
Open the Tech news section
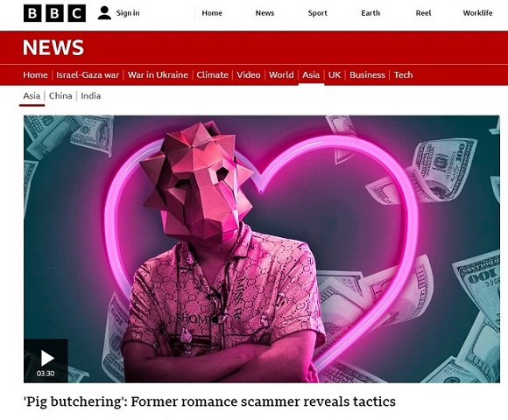404,74
